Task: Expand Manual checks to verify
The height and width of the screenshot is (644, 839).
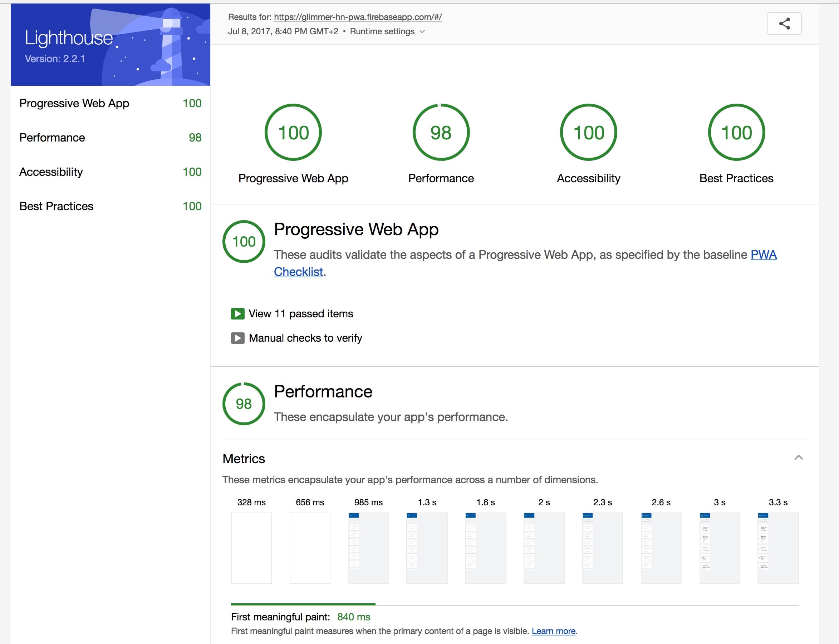Action: click(x=305, y=338)
